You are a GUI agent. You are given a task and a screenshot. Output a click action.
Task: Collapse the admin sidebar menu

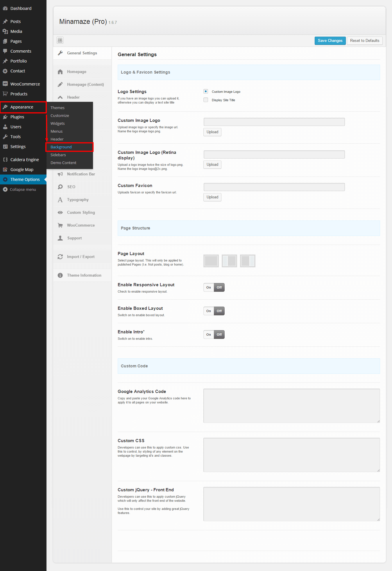coord(20,189)
